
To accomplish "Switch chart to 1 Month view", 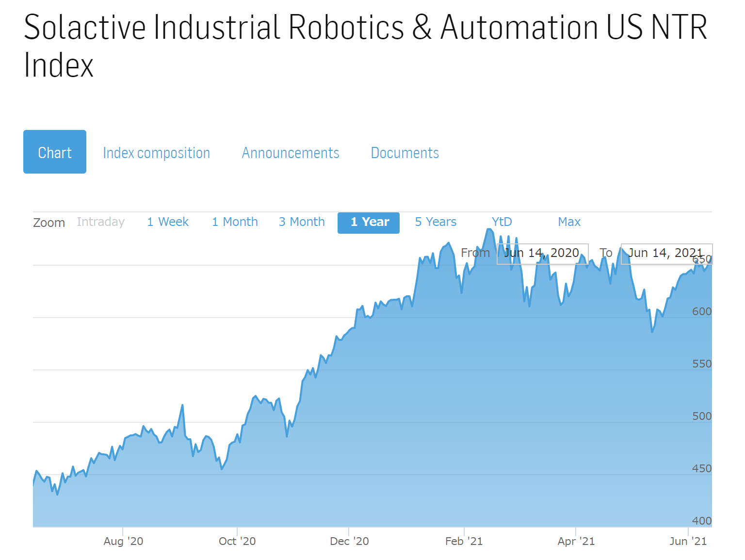I will point(234,222).
